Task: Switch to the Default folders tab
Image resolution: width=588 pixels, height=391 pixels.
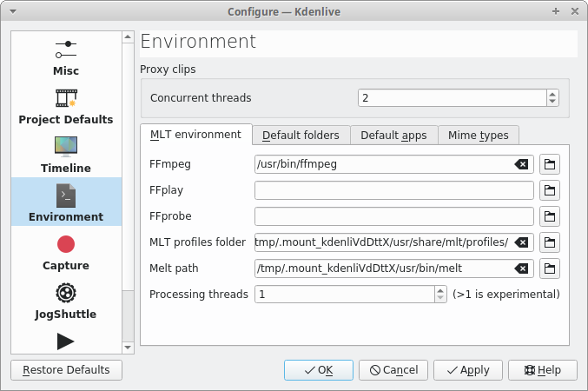Action: coord(301,135)
